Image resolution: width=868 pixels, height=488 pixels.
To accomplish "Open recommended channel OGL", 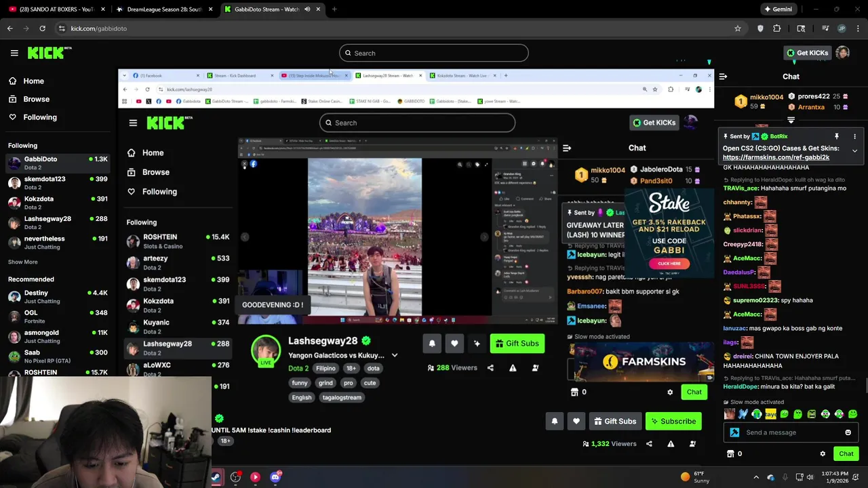I will [x=58, y=317].
